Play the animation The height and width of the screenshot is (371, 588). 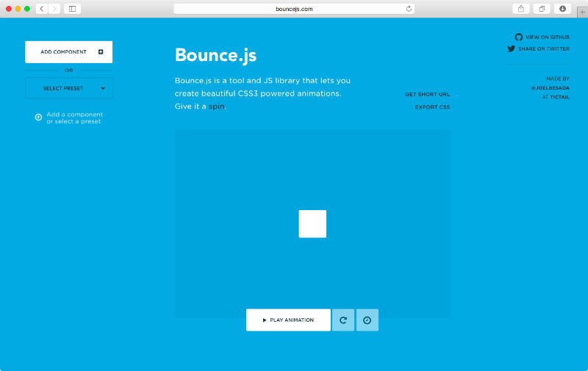[x=288, y=320]
